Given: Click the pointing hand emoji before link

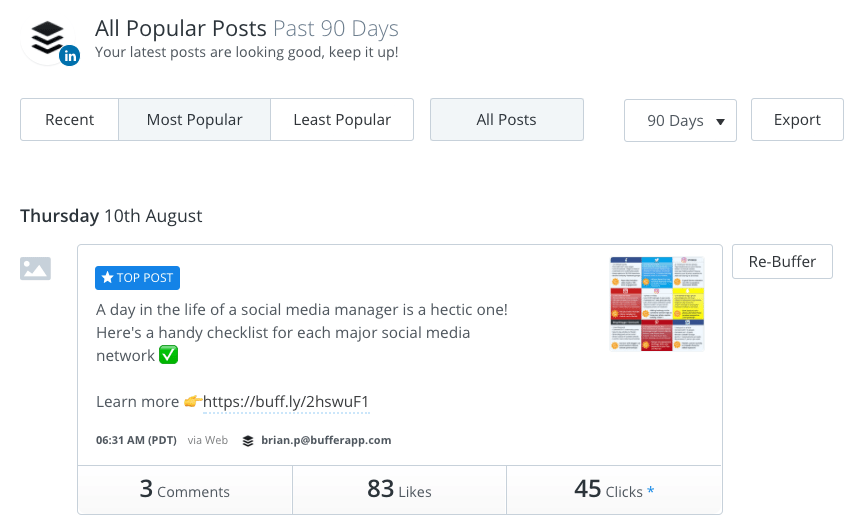Looking at the screenshot, I should pos(193,401).
